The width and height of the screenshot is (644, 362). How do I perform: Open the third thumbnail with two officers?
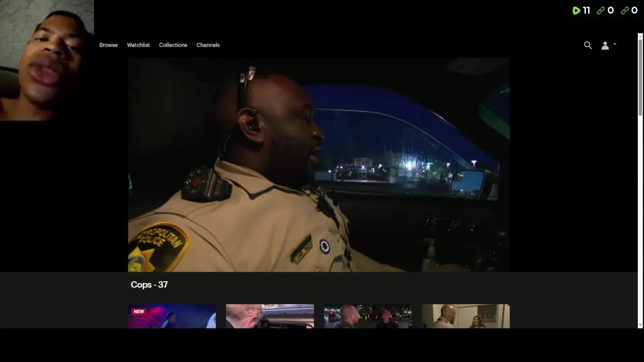[368, 316]
